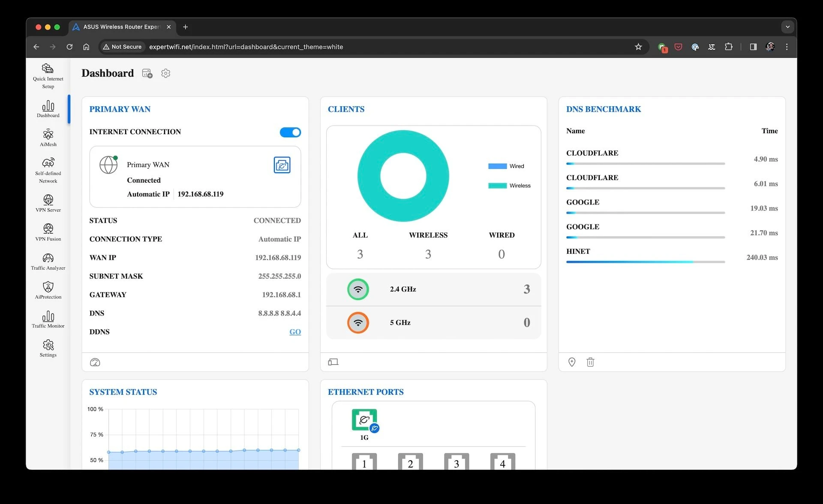Screen dimensions: 823x504
Task: Click Ethernet port 1 icon
Action: coord(364,462)
